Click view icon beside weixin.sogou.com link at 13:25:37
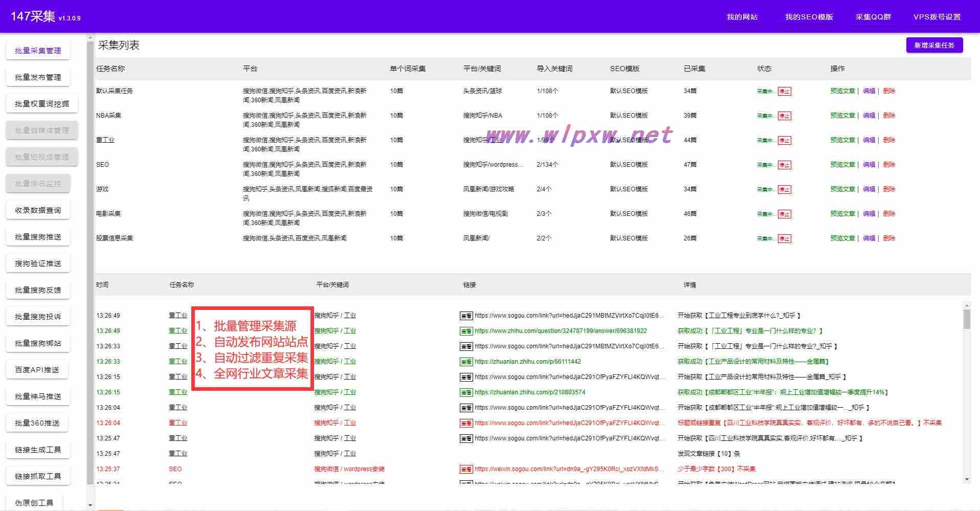Viewport: 980px width, 511px height. 466,469
